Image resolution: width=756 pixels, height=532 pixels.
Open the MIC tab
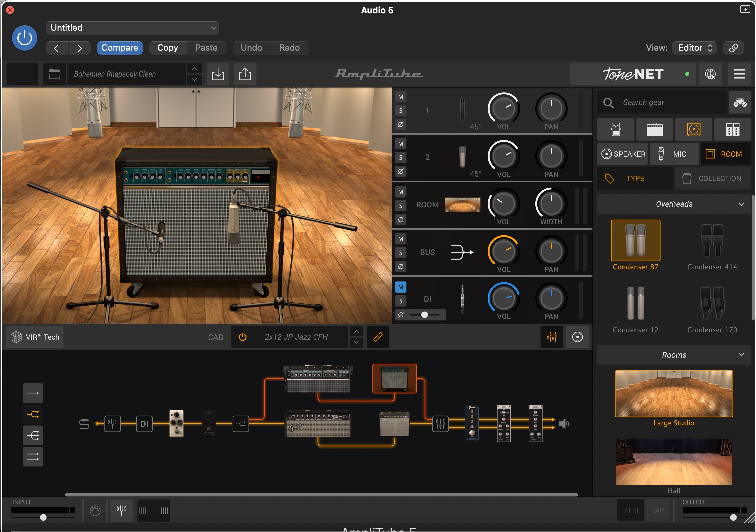(674, 154)
